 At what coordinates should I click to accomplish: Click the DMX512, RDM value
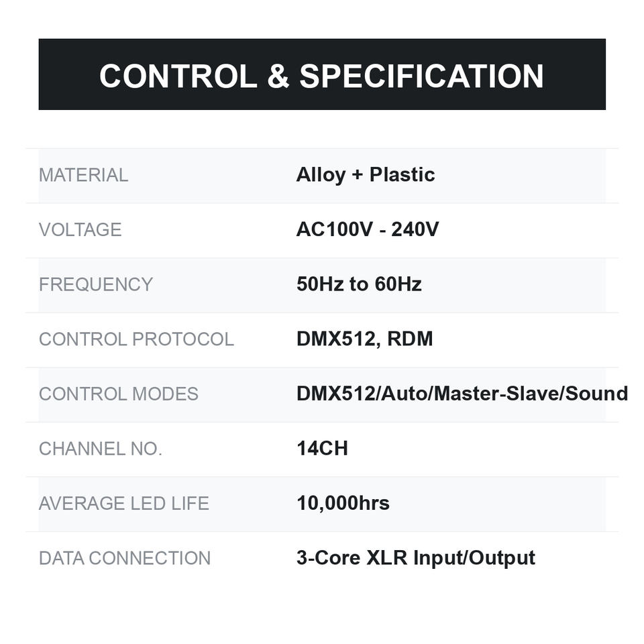pyautogui.click(x=365, y=339)
